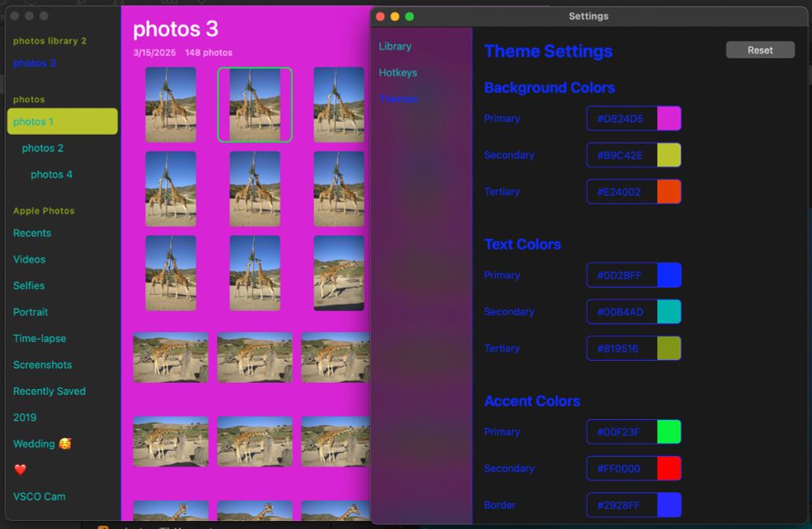This screenshot has width=812, height=529.
Task: Edit the #2928FF border hex field
Action: tap(622, 505)
